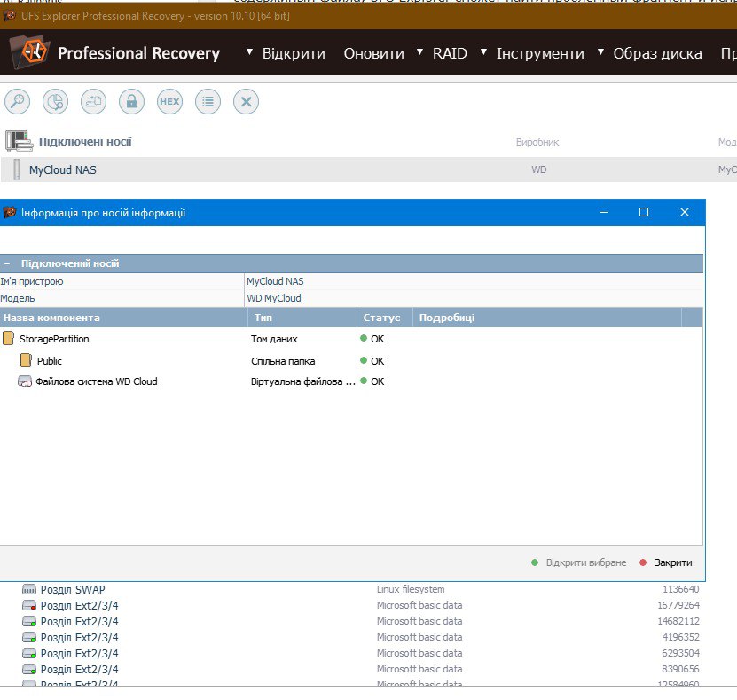Click the Ім'я пристрою label
737x700 pixels.
pyautogui.click(x=32, y=281)
